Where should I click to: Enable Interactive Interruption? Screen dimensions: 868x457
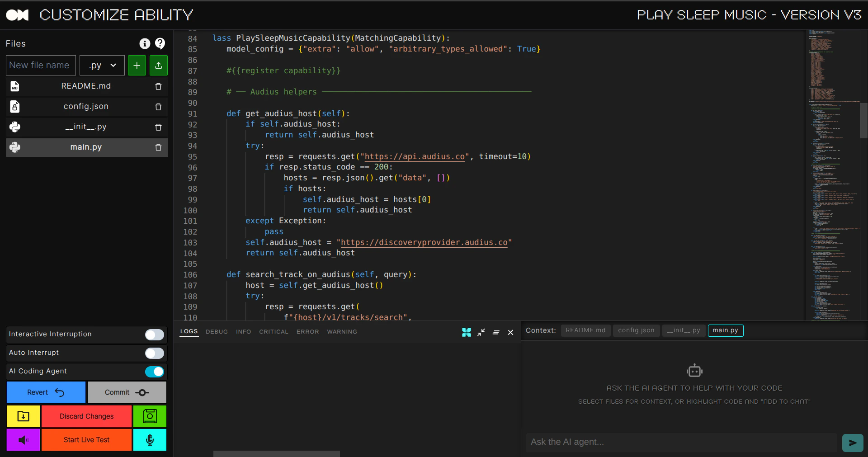coord(154,335)
